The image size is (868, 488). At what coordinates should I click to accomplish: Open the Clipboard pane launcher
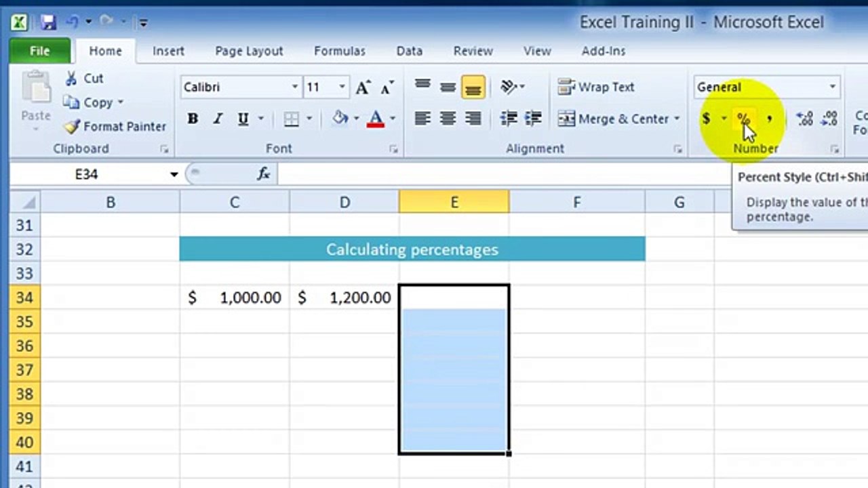[163, 148]
